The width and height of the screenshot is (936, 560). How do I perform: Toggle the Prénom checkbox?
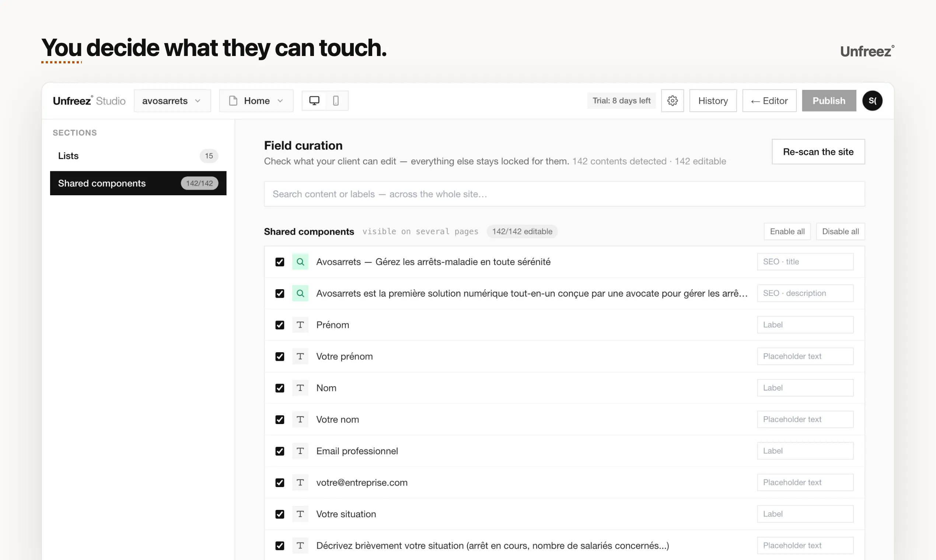tap(280, 325)
